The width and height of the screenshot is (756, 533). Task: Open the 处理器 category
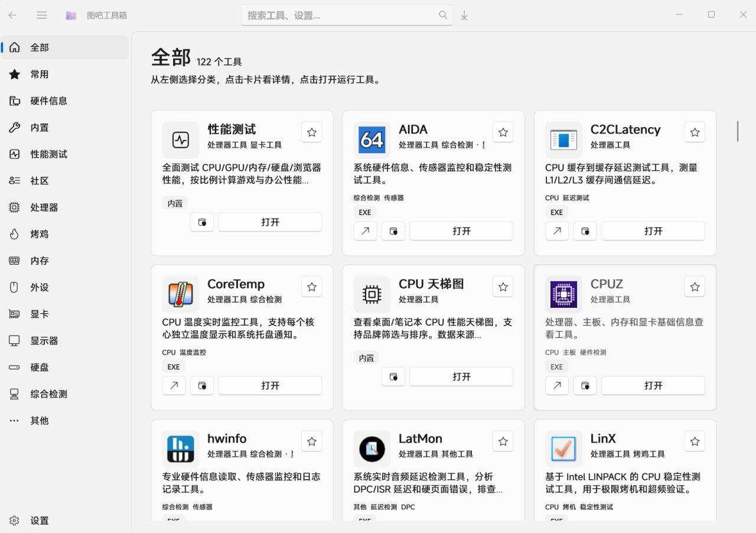[65, 207]
